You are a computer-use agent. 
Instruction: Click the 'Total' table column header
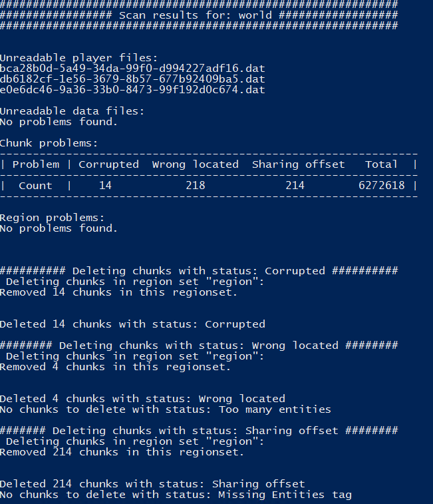(x=381, y=164)
